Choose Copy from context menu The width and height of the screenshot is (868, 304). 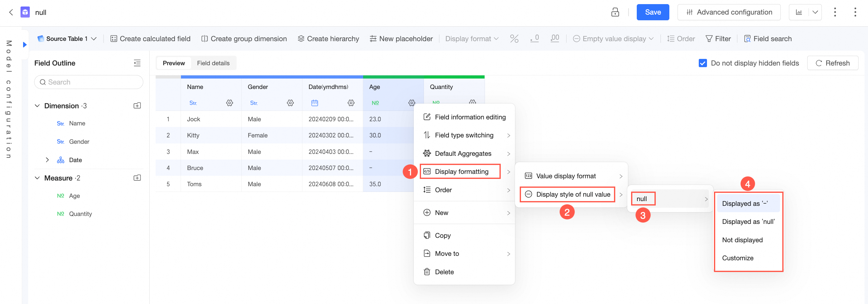click(x=464, y=236)
